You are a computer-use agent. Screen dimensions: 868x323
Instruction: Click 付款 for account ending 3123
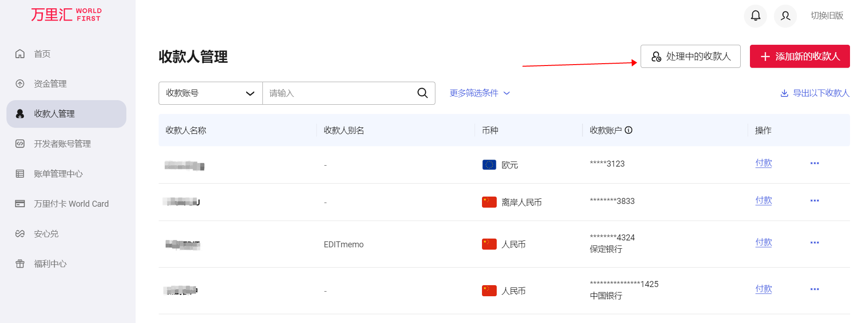click(x=763, y=163)
